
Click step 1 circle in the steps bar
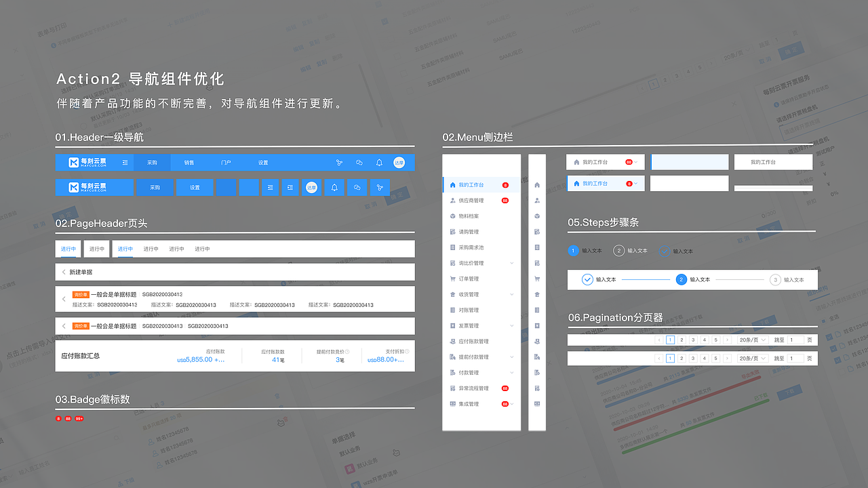pyautogui.click(x=573, y=251)
